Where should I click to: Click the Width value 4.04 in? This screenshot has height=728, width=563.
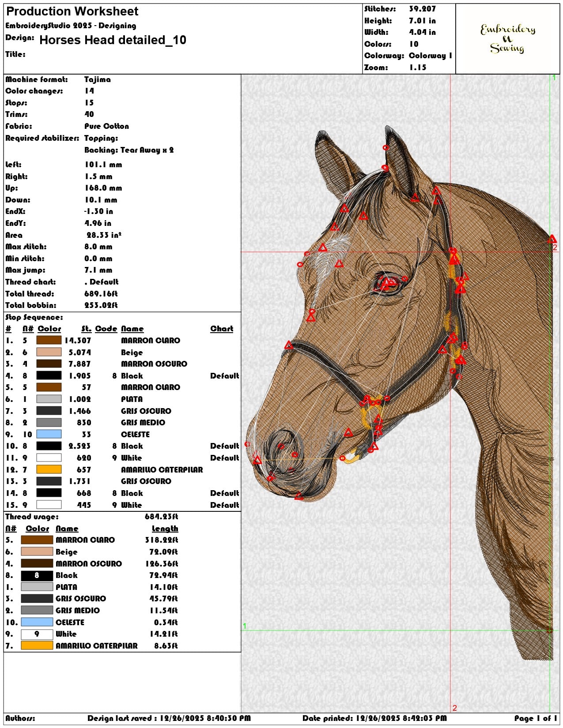point(422,32)
